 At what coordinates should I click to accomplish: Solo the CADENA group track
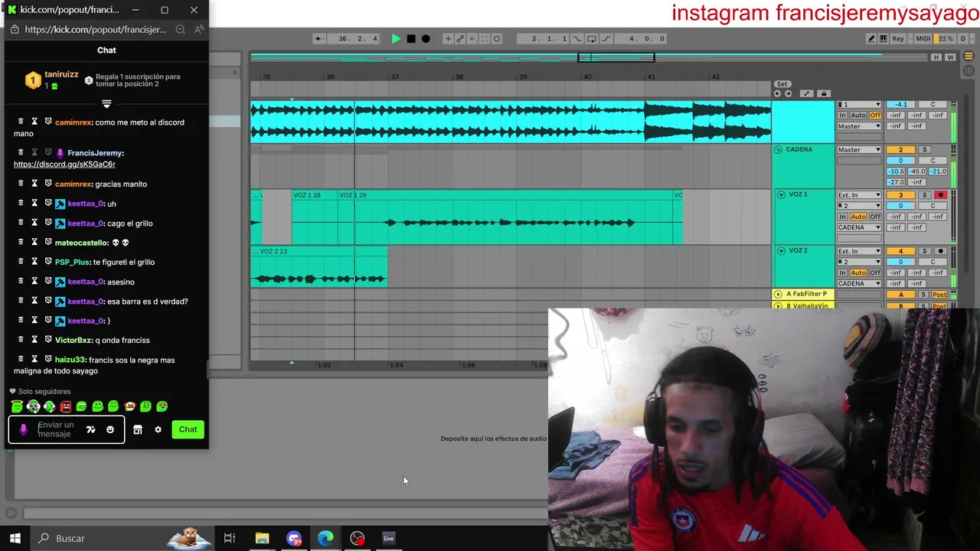pos(924,149)
